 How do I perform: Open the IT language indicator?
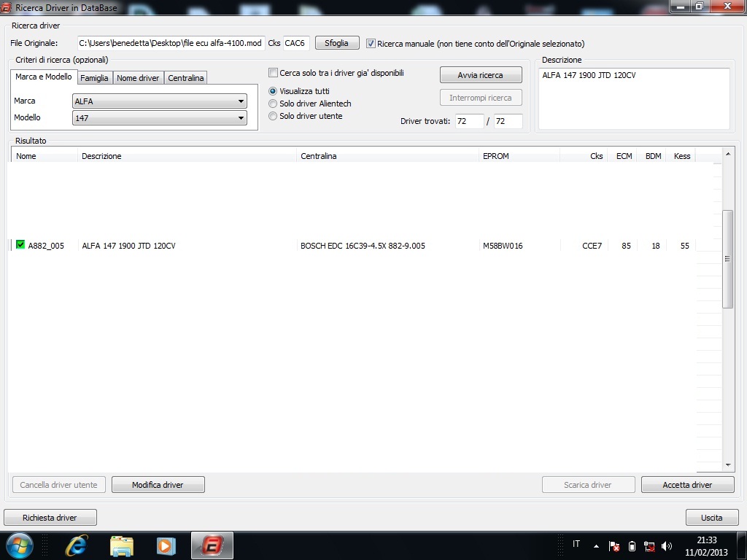pos(576,544)
